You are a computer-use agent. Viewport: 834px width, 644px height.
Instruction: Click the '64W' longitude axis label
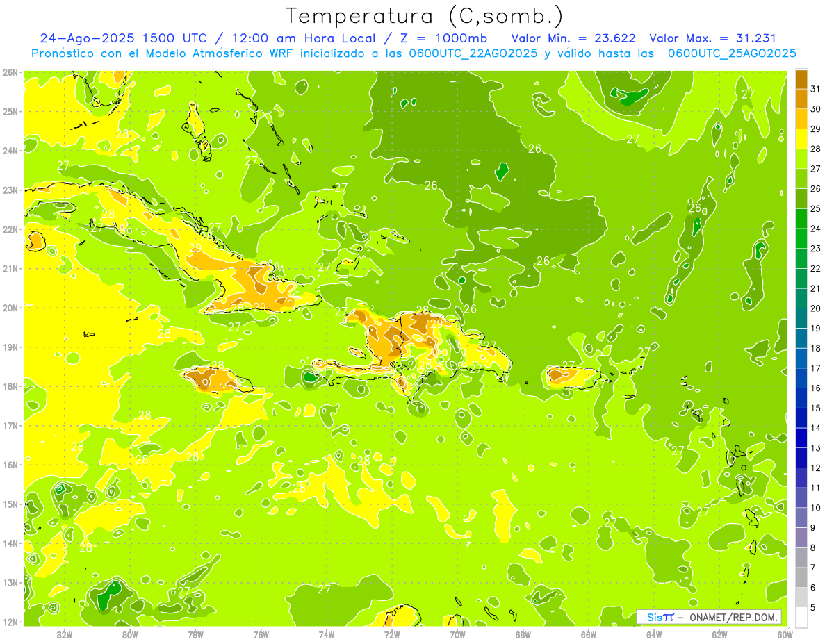654,634
